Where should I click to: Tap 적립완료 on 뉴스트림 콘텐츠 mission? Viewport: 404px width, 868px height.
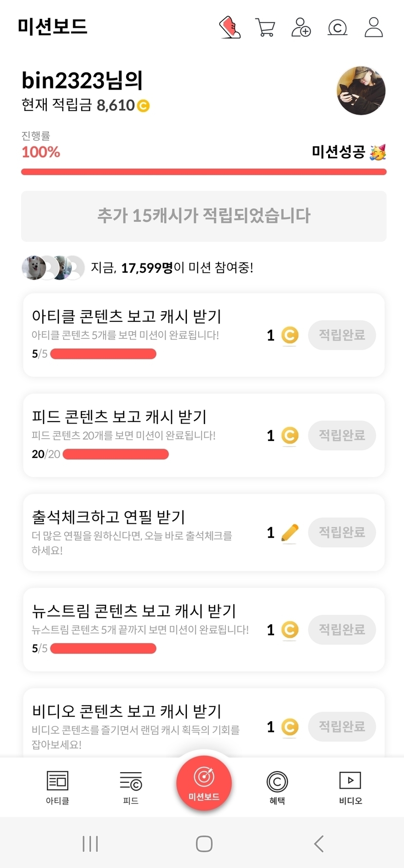coord(342,630)
